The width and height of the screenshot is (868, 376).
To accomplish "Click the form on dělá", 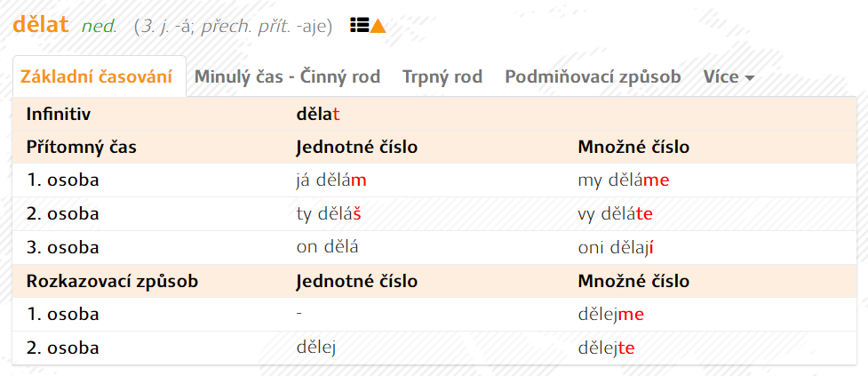I will click(328, 247).
